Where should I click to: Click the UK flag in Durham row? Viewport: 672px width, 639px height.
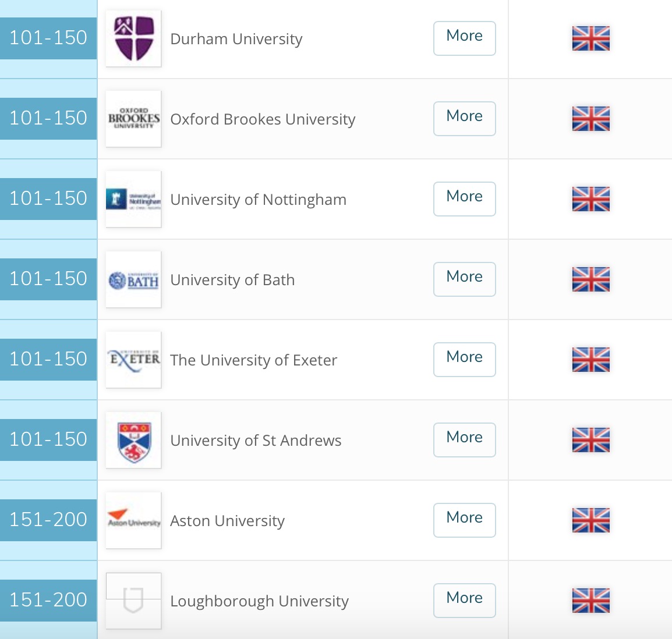pos(590,38)
